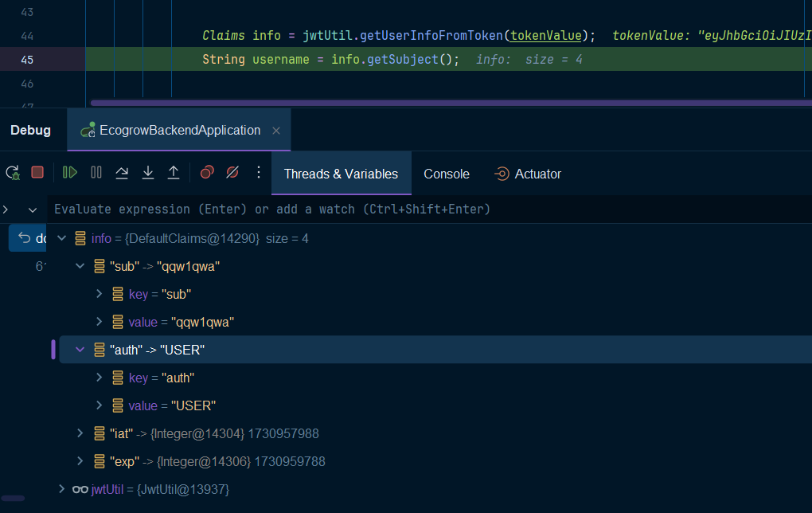Image resolution: width=812 pixels, height=513 pixels.
Task: Pause the program
Action: point(96,172)
